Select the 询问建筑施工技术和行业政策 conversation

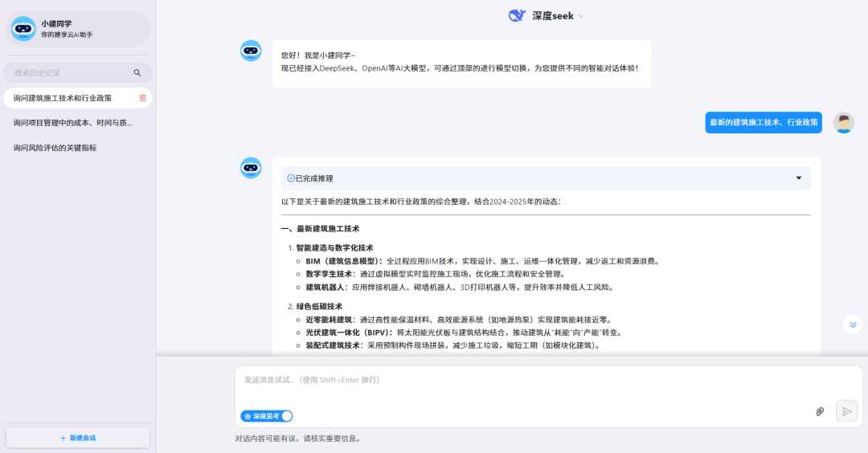63,98
